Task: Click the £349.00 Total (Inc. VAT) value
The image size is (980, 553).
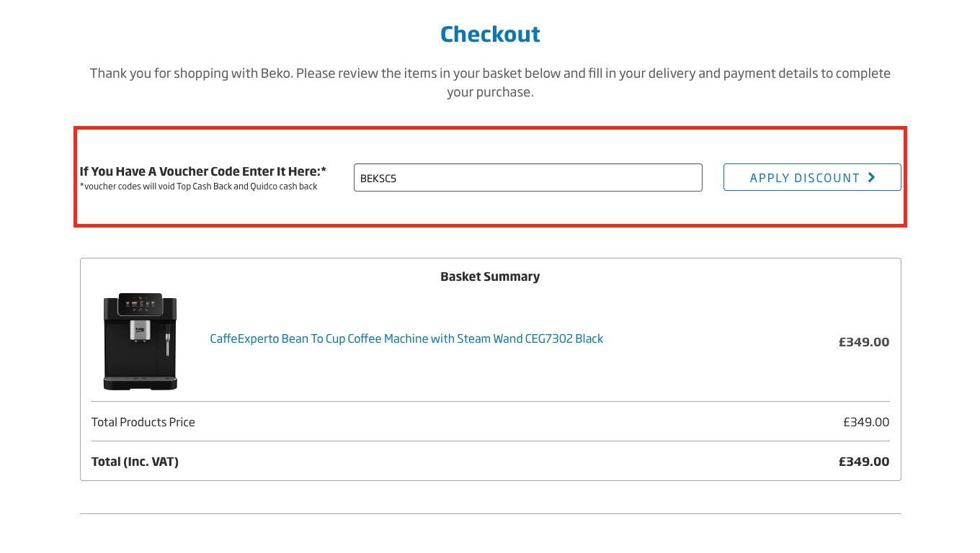Action: tap(864, 462)
